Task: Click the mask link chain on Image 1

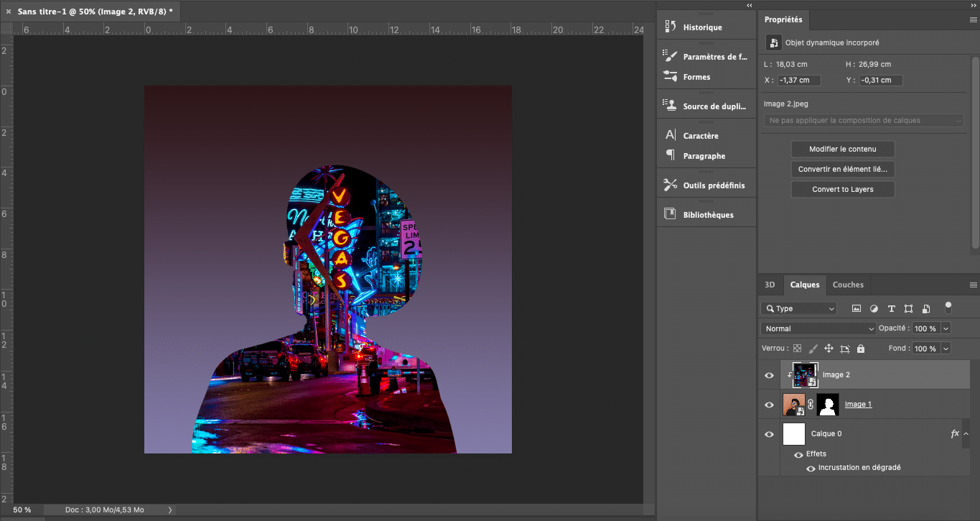Action: 811,405
